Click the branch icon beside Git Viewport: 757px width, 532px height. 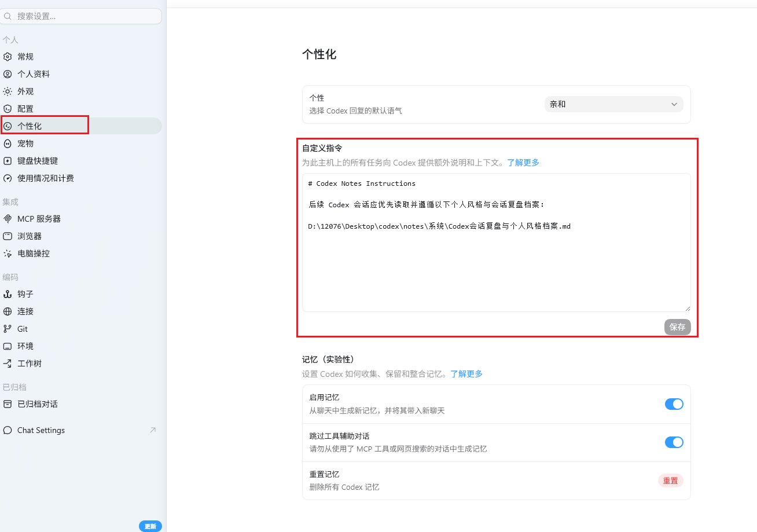[8, 329]
